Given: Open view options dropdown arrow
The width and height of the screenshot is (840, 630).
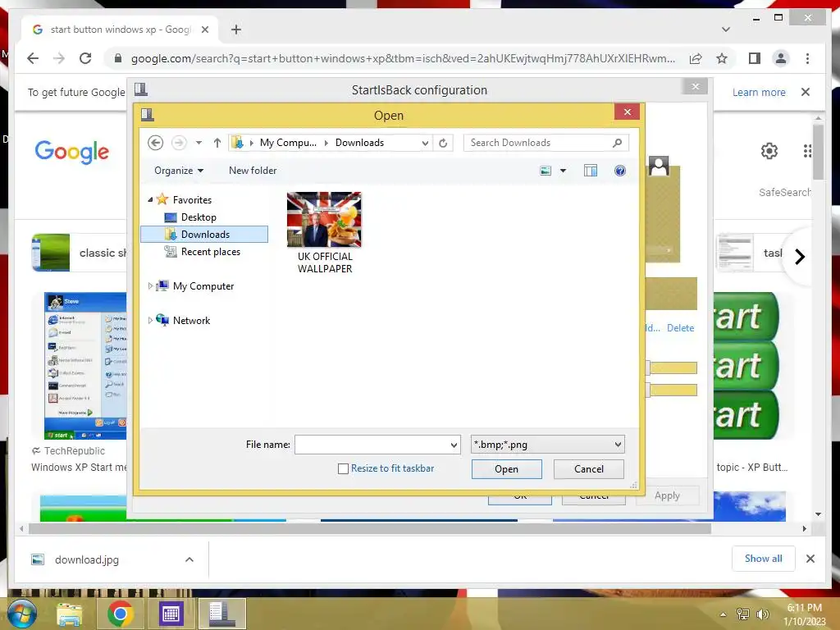Looking at the screenshot, I should coord(563,171).
